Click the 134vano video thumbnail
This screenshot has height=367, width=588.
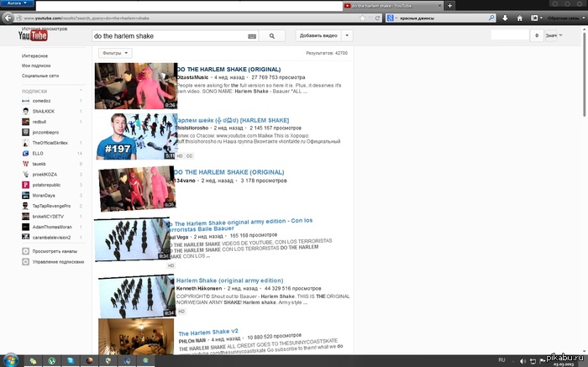tap(137, 189)
